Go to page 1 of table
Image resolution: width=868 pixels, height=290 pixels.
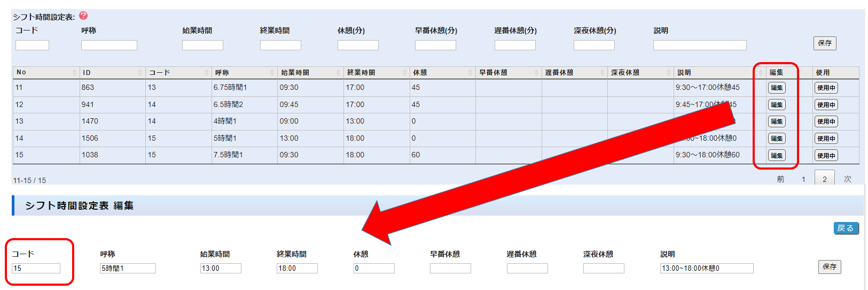tap(803, 179)
